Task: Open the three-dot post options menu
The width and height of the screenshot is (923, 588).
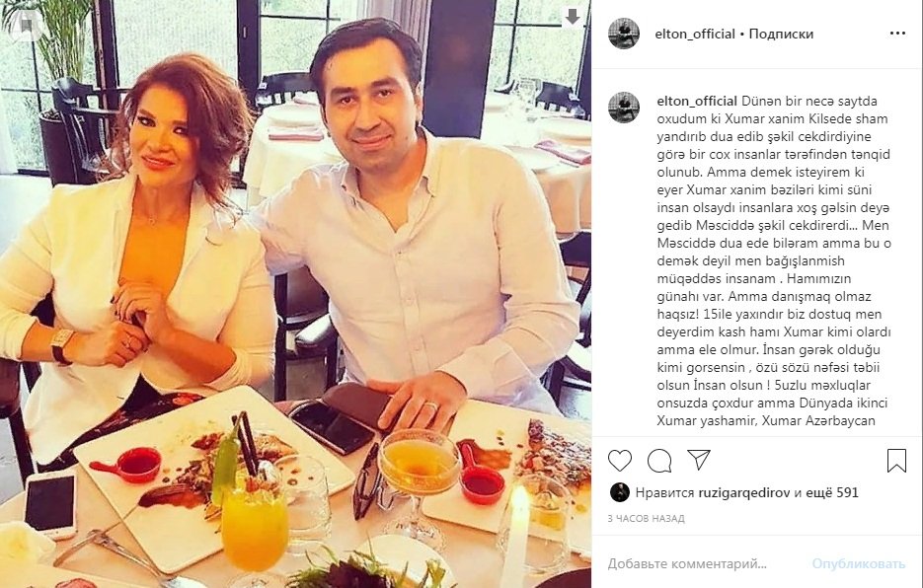Action: tap(897, 34)
